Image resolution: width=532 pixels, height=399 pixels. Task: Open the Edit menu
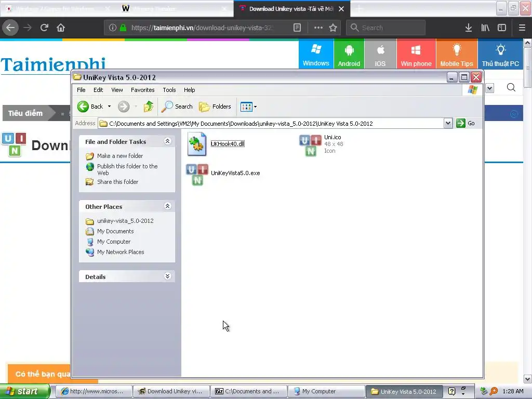(98, 90)
